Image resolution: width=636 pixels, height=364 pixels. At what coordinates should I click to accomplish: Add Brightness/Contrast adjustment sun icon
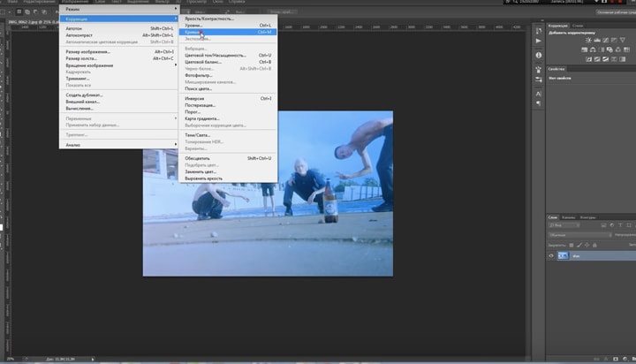[588, 40]
